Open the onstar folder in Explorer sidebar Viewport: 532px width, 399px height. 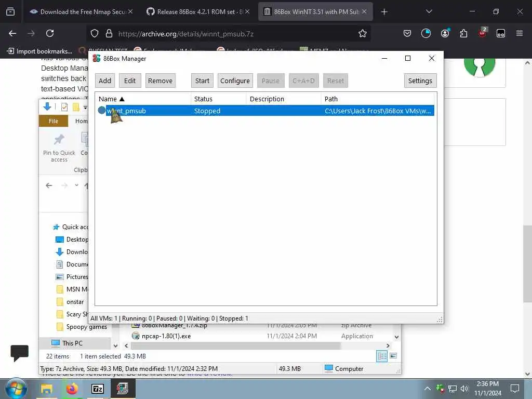(70, 302)
